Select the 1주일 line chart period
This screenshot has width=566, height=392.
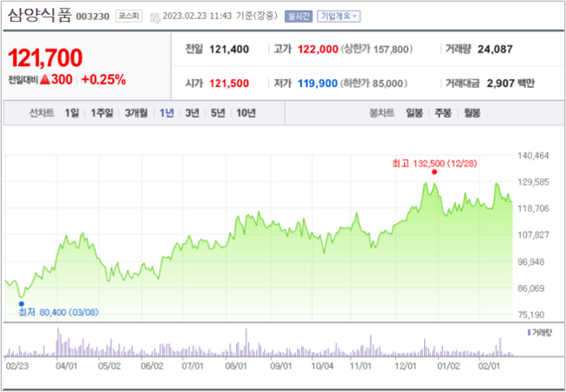click(x=102, y=113)
